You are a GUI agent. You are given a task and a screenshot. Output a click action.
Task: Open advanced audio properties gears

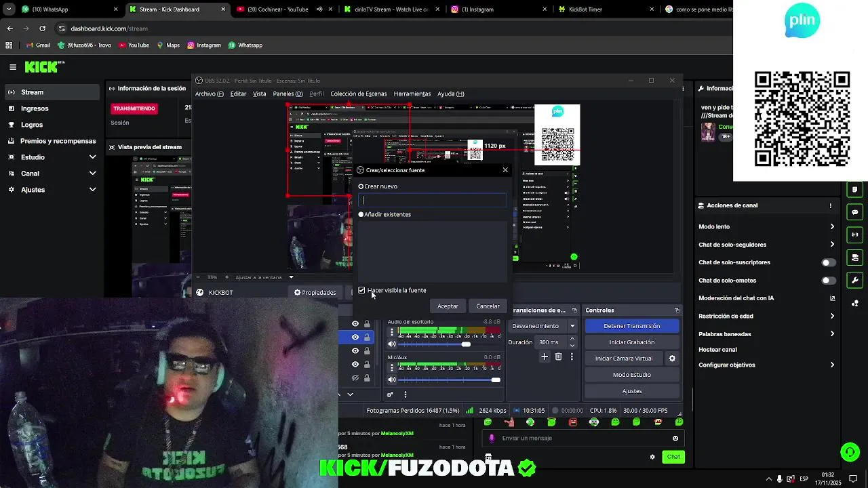coord(390,394)
